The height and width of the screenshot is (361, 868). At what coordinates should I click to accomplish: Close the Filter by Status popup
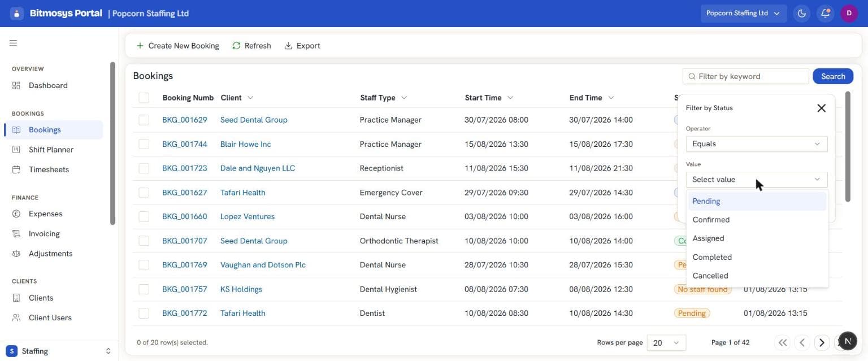[x=821, y=108]
